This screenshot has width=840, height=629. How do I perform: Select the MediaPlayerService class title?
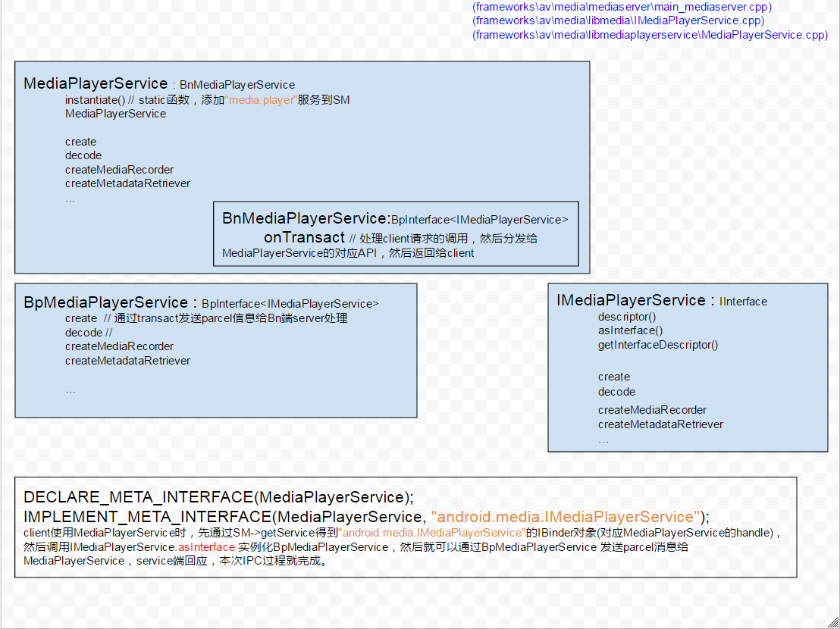click(96, 83)
